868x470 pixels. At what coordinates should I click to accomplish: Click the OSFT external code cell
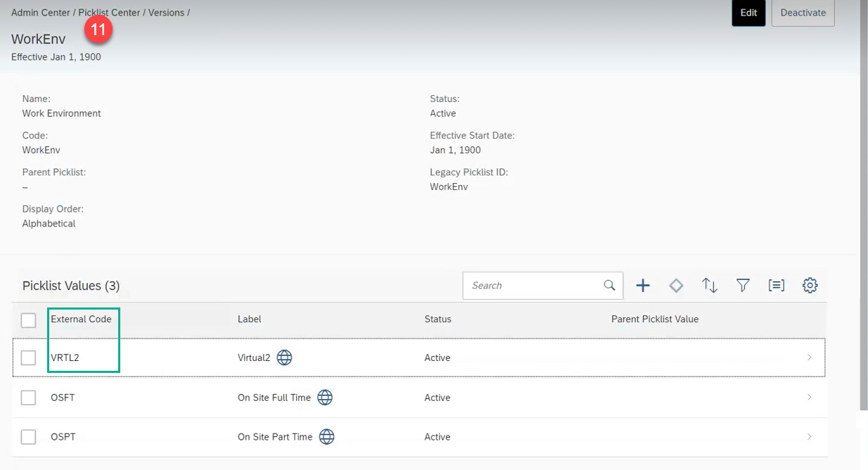coord(63,398)
